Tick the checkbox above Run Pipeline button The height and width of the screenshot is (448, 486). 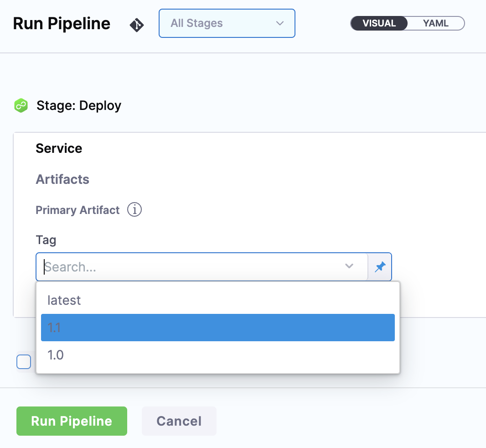24,362
